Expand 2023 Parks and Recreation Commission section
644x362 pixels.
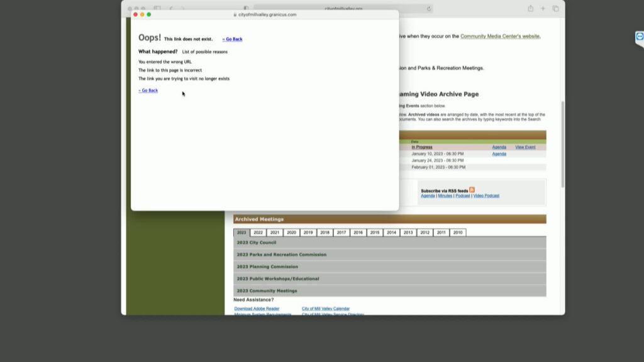(x=390, y=255)
